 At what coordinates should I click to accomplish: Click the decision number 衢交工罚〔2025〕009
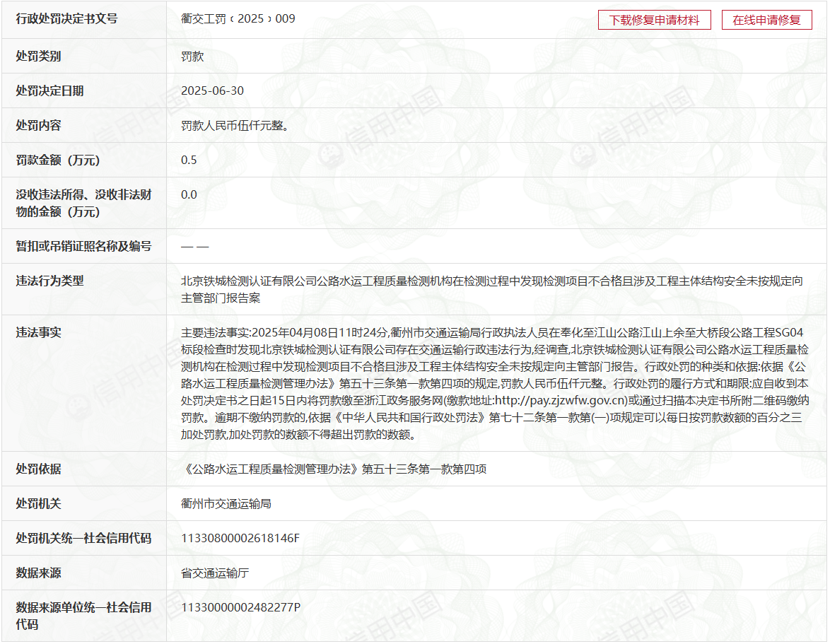pos(238,19)
